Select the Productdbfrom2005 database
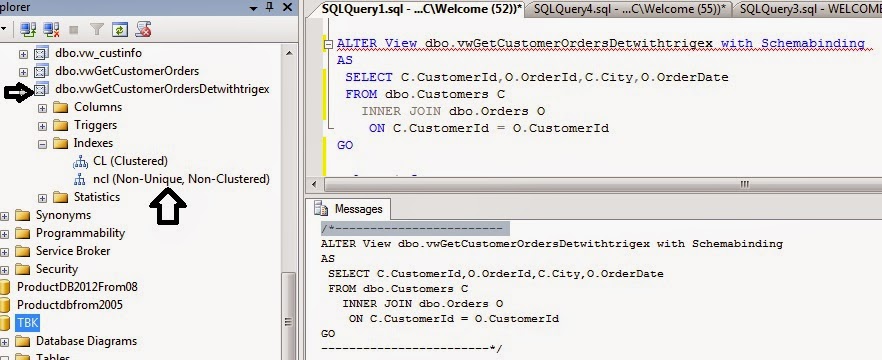Screen dimensions: 882x360 coord(70,305)
